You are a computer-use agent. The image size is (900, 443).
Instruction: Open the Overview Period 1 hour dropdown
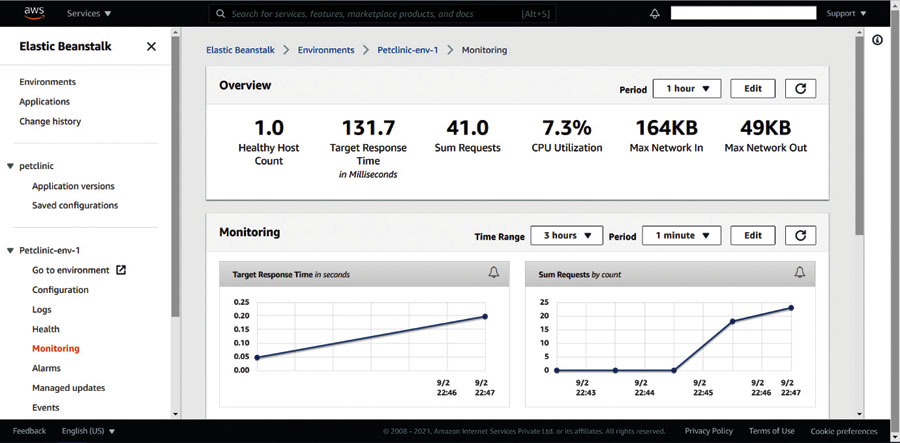pyautogui.click(x=686, y=89)
